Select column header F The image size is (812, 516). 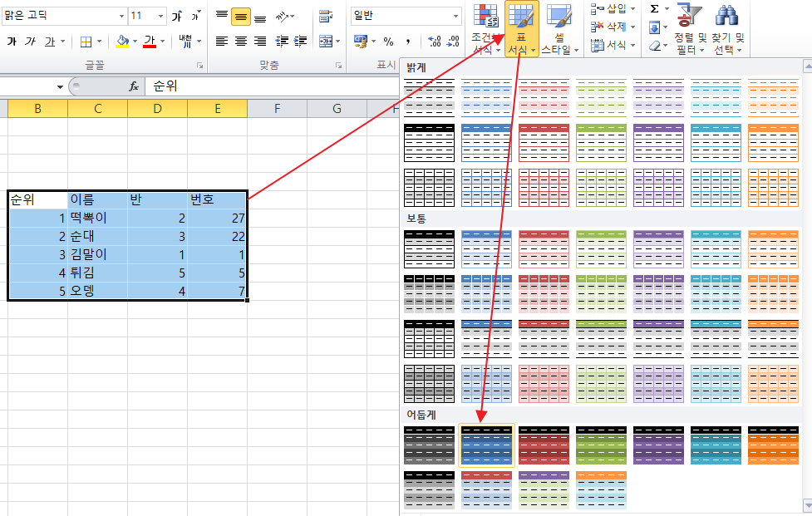coord(277,109)
